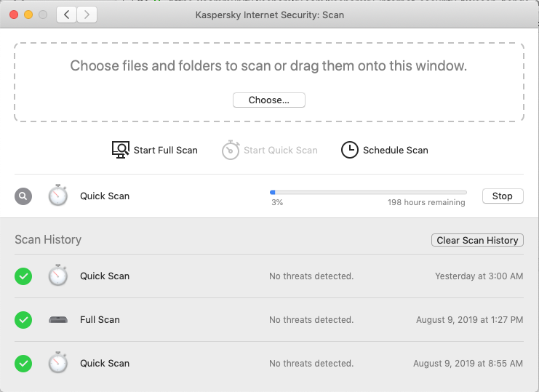539x392 pixels.
Task: Click the Full Scan computer icon in history
Action: click(58, 320)
